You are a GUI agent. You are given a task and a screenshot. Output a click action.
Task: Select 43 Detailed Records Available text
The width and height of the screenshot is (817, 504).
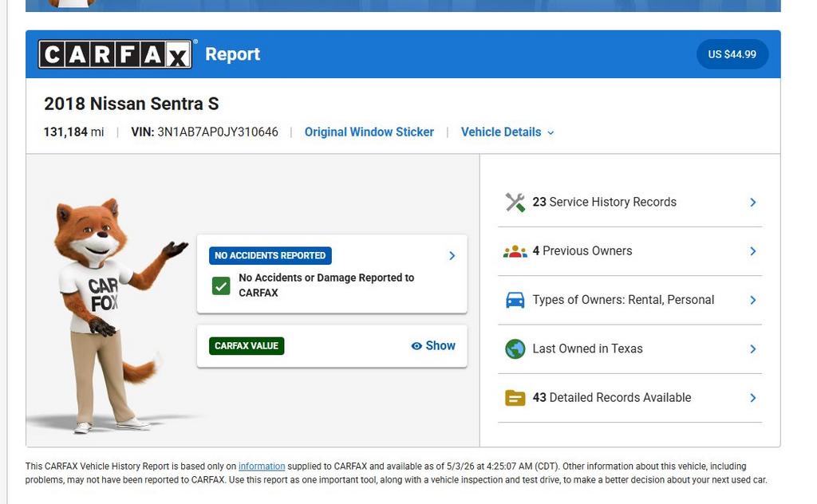[612, 398]
